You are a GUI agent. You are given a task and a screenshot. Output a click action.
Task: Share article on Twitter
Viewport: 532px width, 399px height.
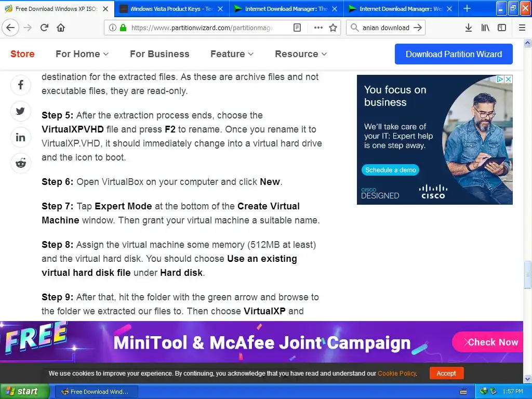tap(21, 111)
